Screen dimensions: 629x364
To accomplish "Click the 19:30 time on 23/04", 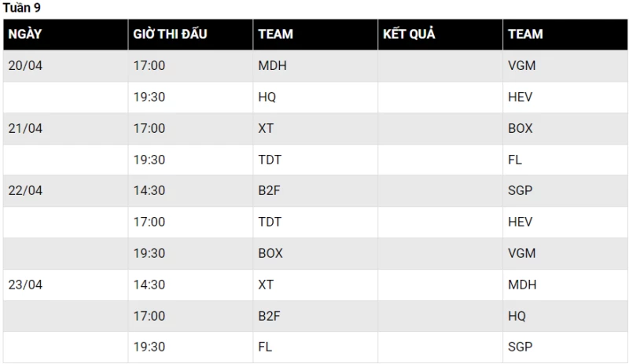I will [x=149, y=347].
